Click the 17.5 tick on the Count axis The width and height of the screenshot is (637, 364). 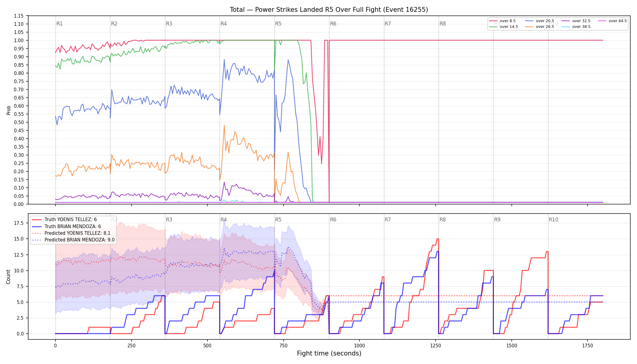point(19,223)
